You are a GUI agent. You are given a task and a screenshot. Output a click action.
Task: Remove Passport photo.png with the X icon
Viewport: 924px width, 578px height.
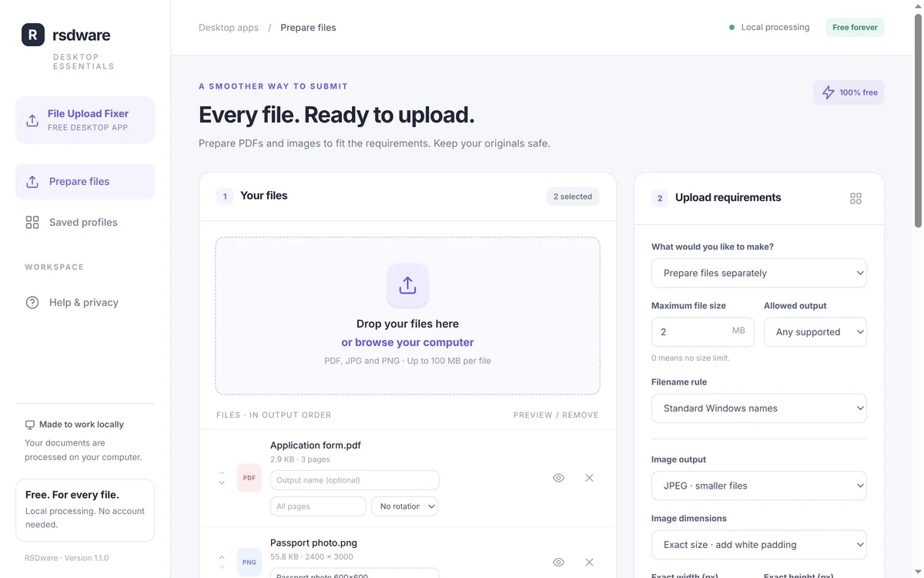coord(589,562)
